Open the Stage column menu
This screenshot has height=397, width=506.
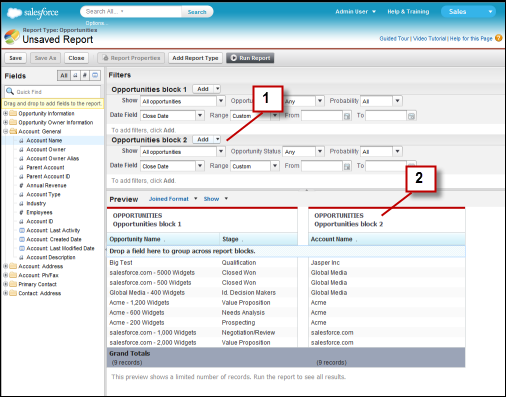coord(242,240)
